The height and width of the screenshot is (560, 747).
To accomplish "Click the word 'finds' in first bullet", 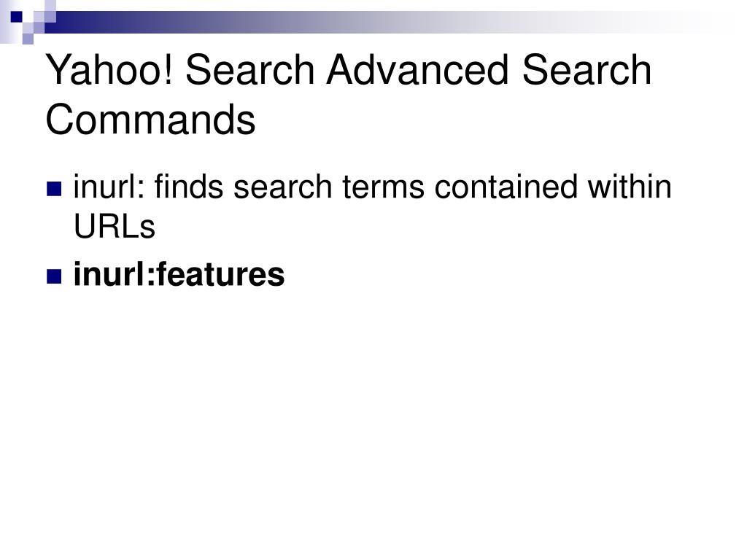I will (x=189, y=186).
